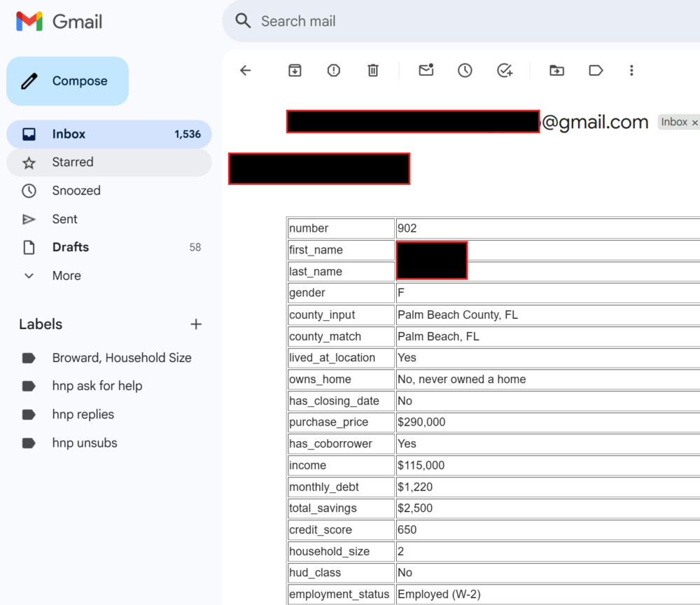
Task: Open the Sent mail folder
Action: coord(64,219)
